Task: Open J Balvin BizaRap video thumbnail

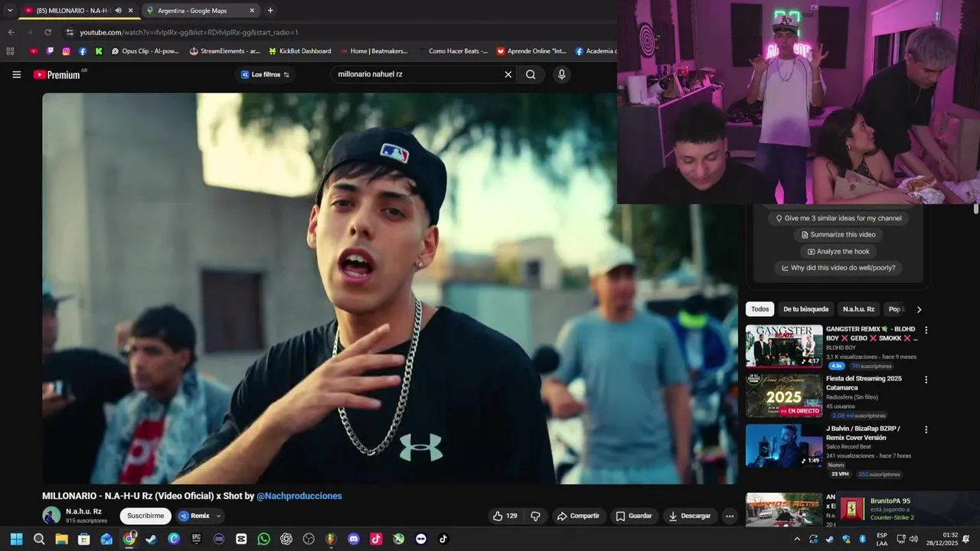Action: [784, 445]
